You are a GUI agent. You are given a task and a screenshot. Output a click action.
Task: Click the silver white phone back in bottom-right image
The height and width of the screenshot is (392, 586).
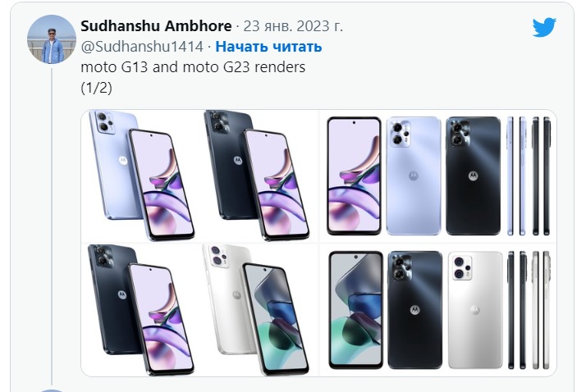(475, 310)
